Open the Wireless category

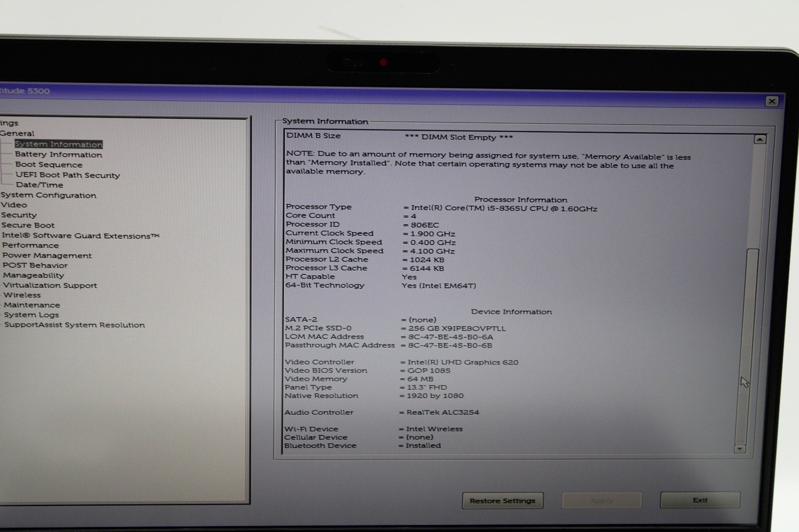click(x=22, y=295)
